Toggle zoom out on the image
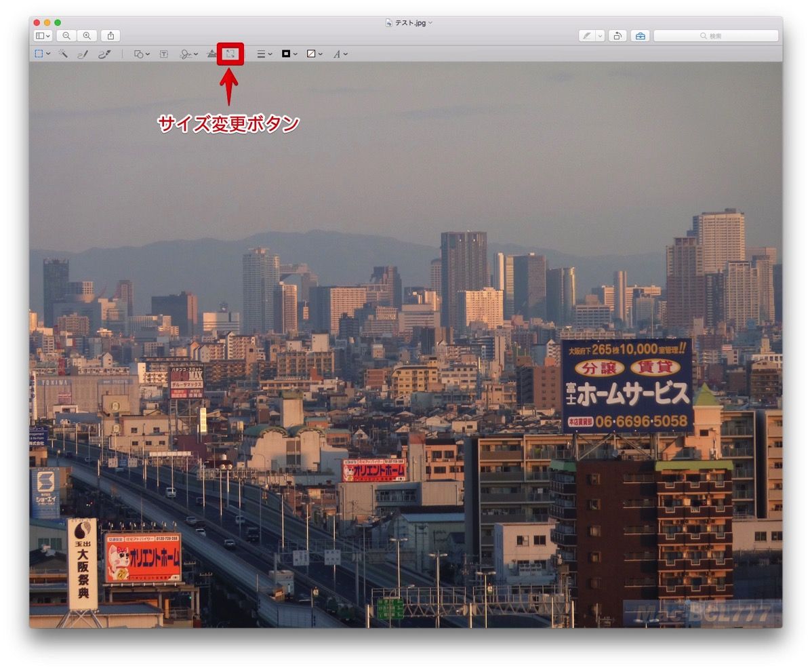 (x=65, y=35)
